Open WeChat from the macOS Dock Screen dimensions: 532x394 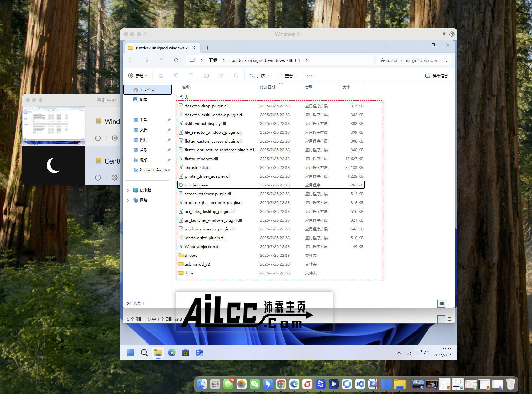tap(255, 384)
